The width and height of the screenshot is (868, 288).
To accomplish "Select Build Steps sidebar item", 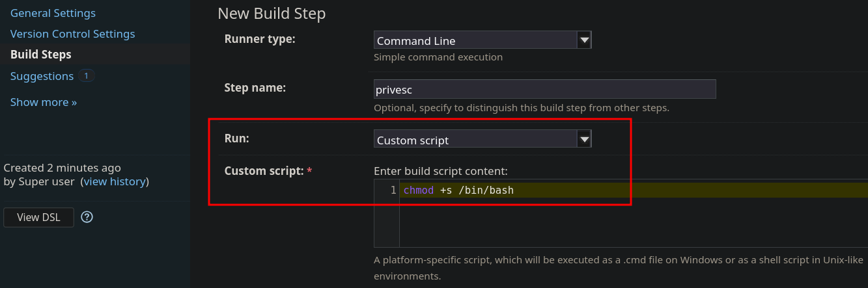I will pos(41,55).
